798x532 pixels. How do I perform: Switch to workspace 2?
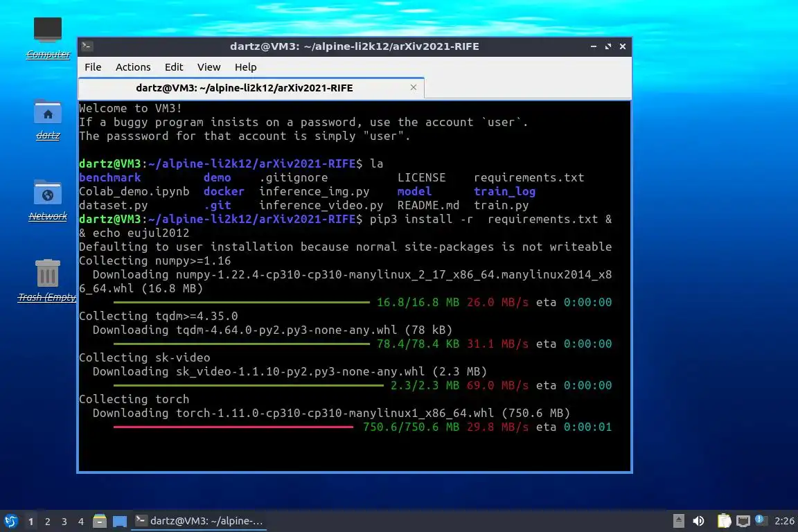(48, 522)
